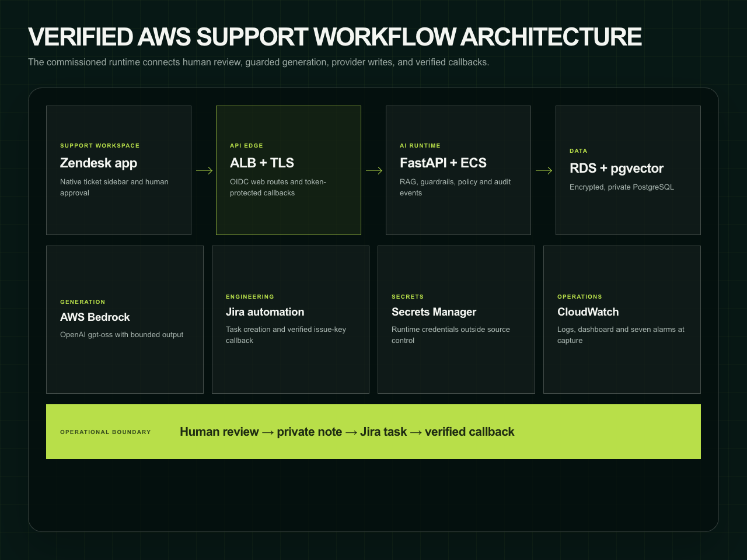Screen dimensions: 747x560
Task: Select the 'Jira automation' card heading
Action: tap(265, 311)
